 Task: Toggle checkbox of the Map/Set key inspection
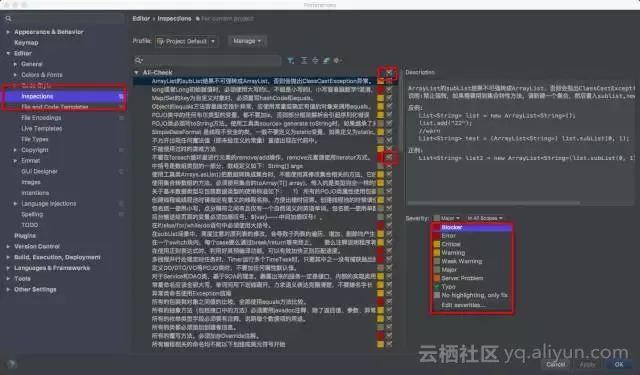point(389,98)
